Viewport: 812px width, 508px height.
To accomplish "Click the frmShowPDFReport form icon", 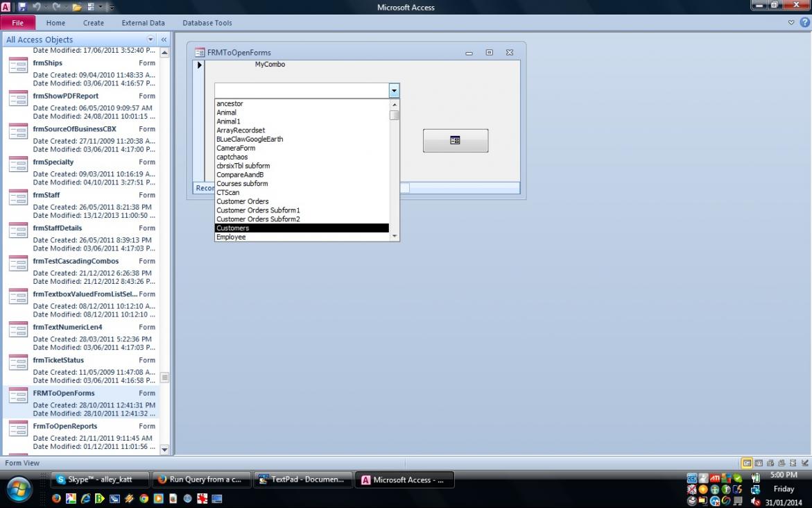I will (x=18, y=99).
